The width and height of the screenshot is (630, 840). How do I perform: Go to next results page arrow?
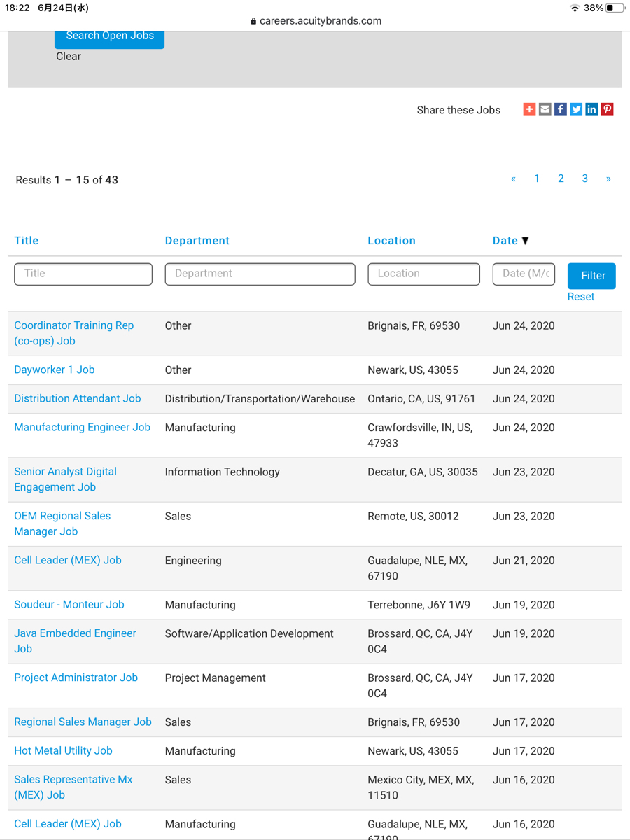[608, 179]
